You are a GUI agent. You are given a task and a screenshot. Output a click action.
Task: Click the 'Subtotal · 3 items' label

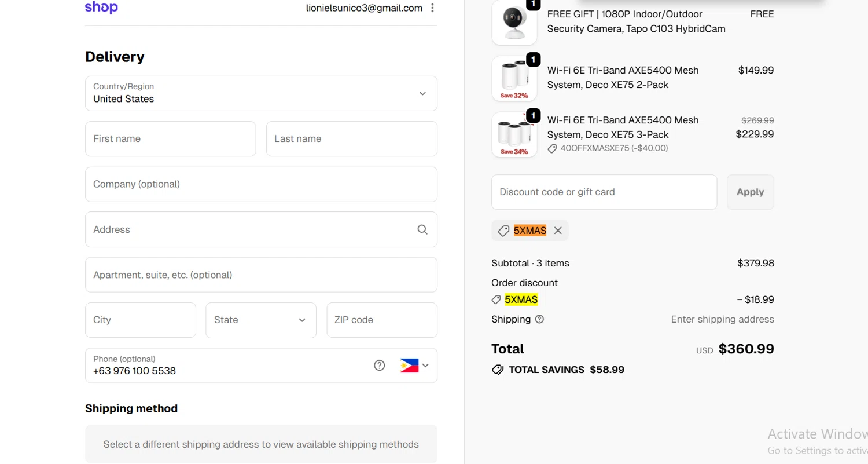530,263
